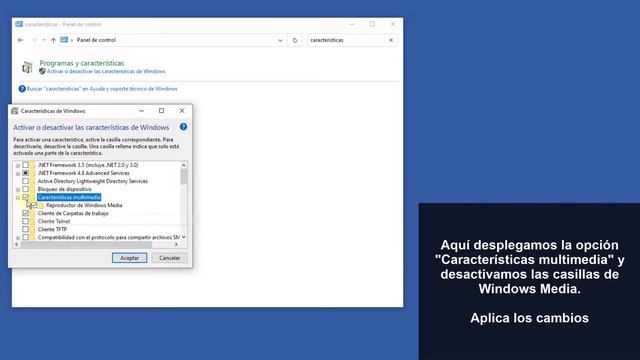Click the features list vertical scrollbar thumb
Viewport: 640px width, 360px height.
[184, 177]
